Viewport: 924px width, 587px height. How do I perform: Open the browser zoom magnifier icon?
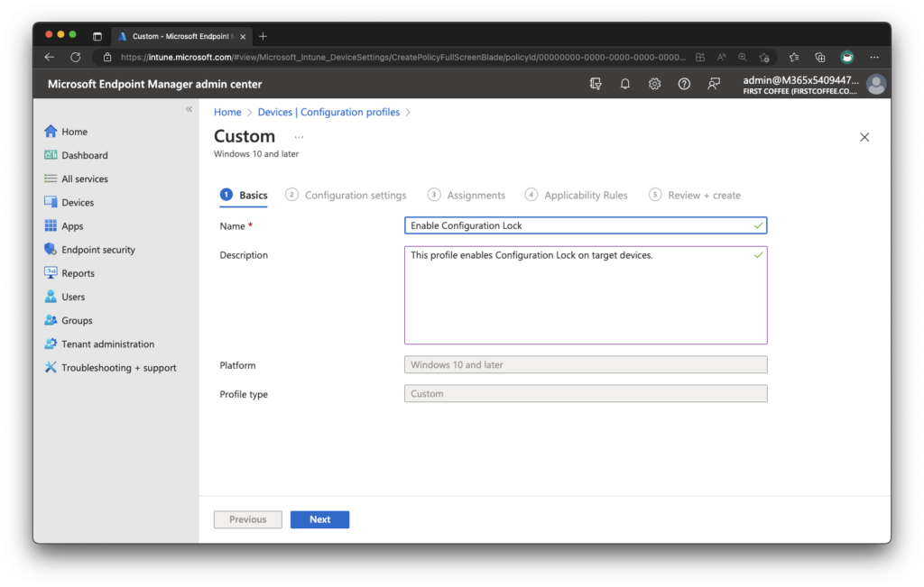click(x=743, y=57)
